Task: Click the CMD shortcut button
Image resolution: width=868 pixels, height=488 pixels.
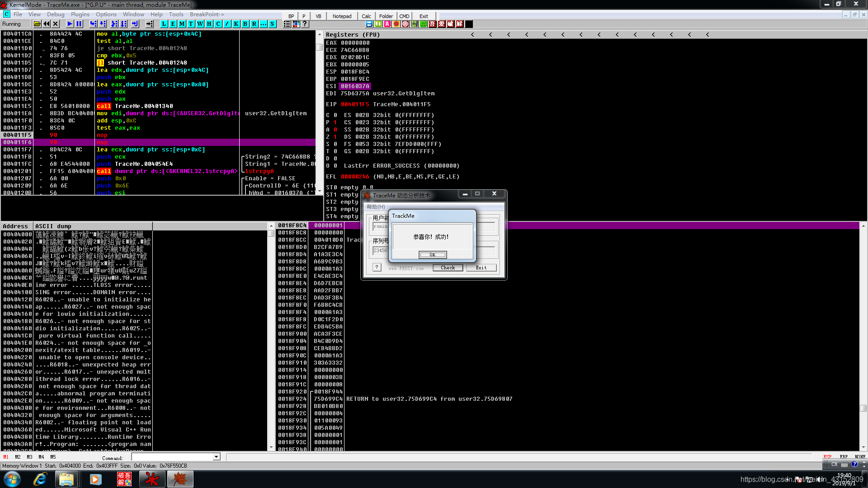Action: point(404,16)
